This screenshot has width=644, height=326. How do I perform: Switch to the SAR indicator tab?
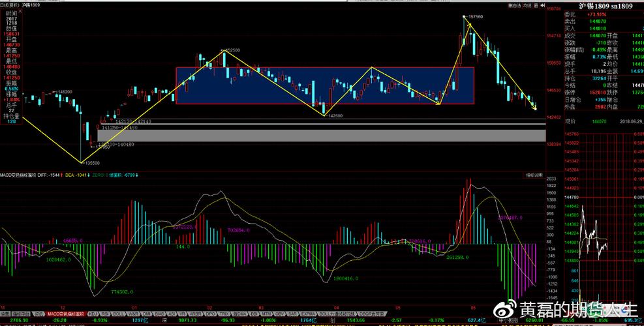(x=291, y=314)
